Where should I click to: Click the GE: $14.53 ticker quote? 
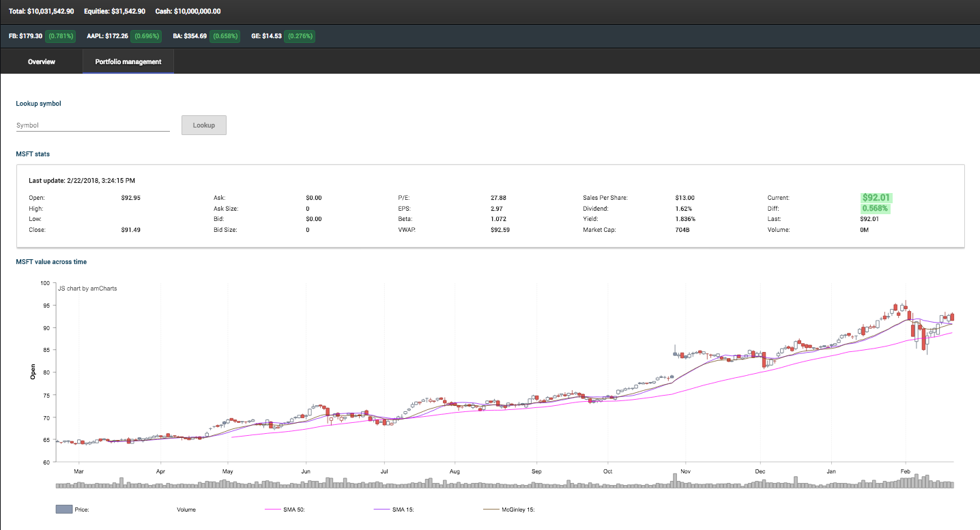266,35
